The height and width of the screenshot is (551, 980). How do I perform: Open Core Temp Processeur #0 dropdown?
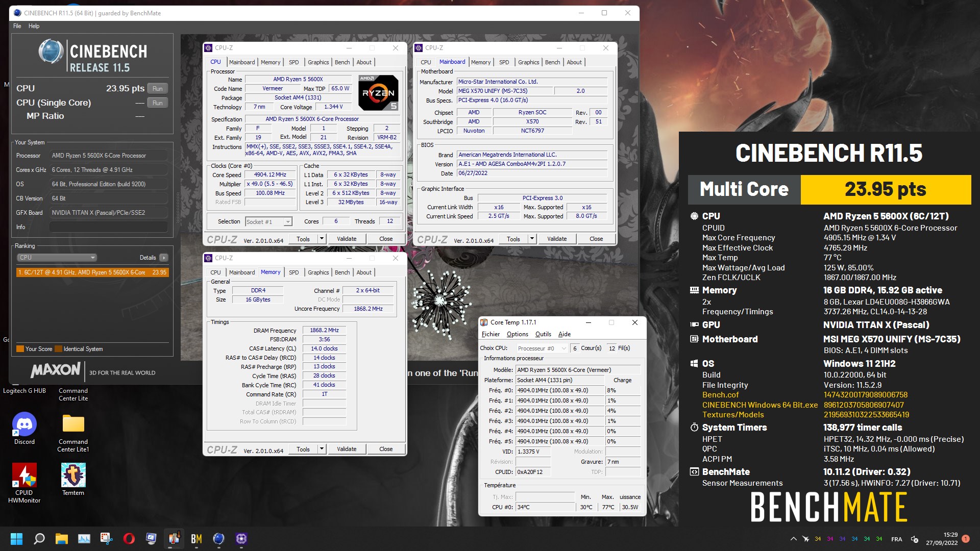pyautogui.click(x=541, y=348)
